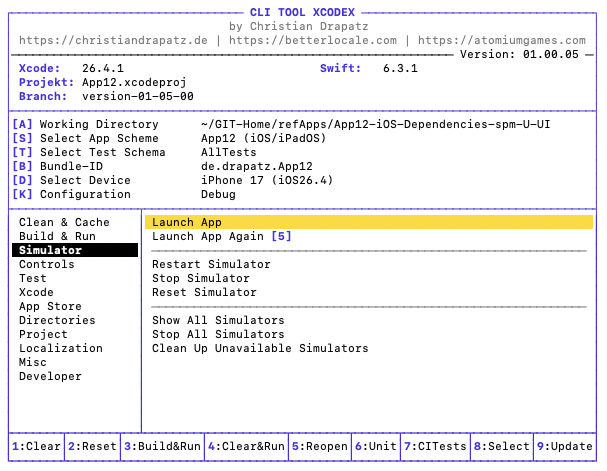Click the 5:Reopen shortcut button

pos(320,446)
